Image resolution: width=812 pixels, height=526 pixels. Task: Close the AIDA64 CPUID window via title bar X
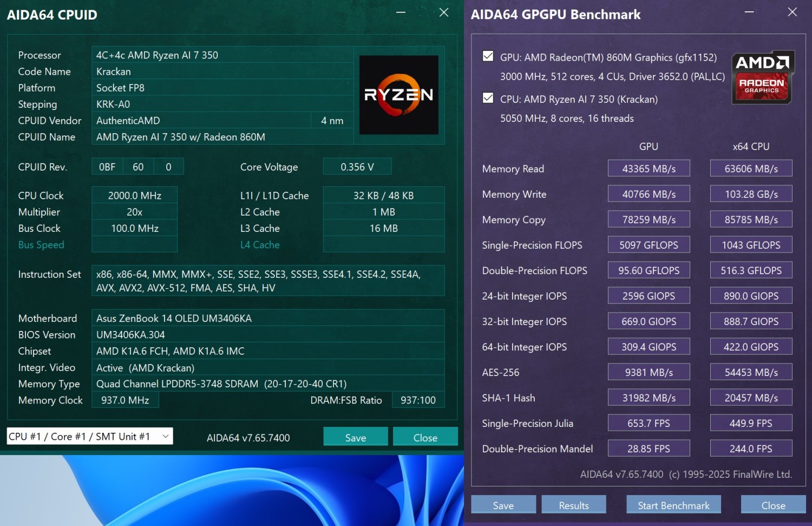coord(444,12)
